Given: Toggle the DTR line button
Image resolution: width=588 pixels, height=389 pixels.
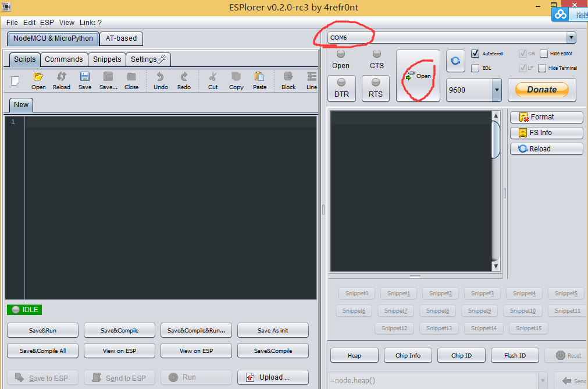Looking at the screenshot, I should click(341, 89).
